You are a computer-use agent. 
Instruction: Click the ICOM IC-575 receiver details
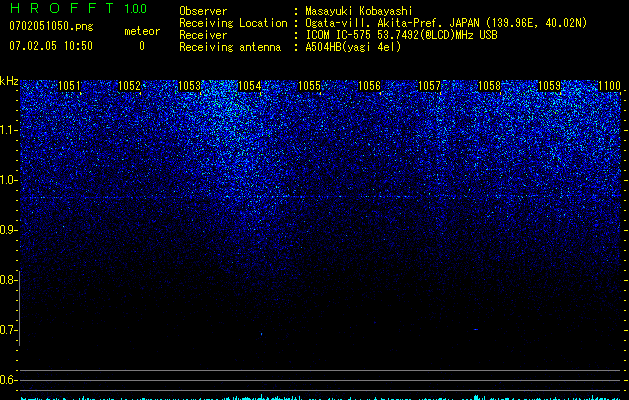coord(401,35)
